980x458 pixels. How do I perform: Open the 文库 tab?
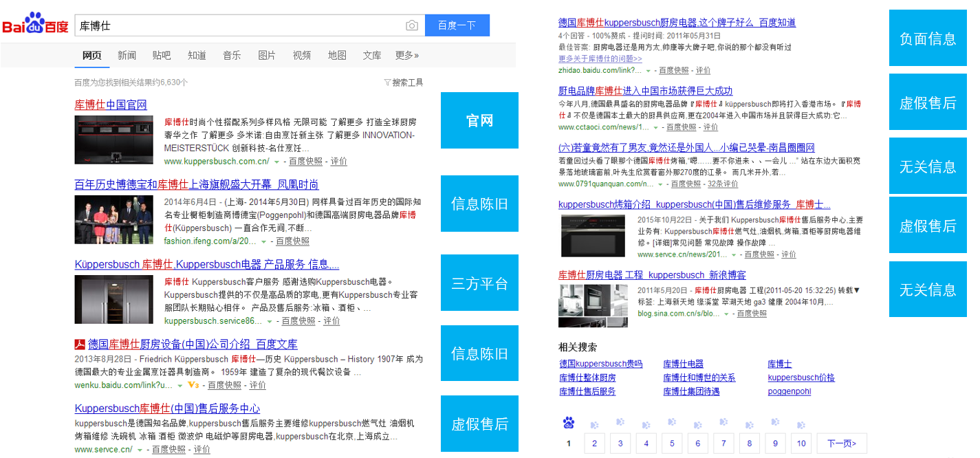[372, 55]
